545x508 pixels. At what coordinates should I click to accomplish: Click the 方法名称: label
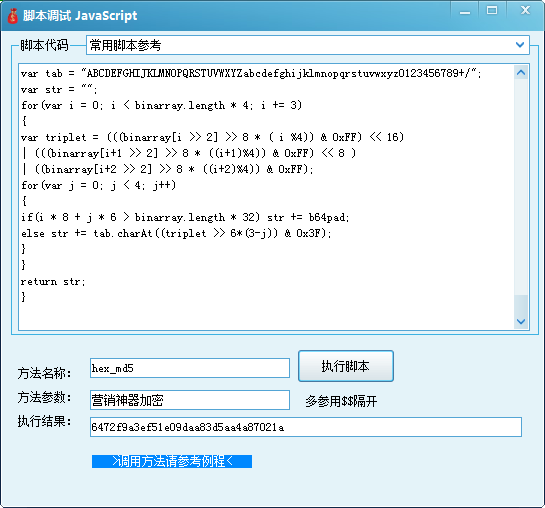pos(44,373)
